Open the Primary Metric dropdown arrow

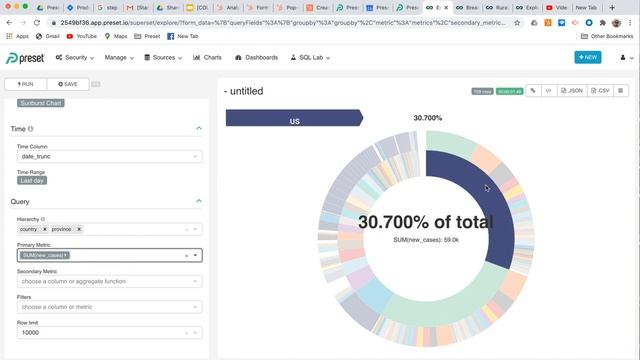(196, 256)
